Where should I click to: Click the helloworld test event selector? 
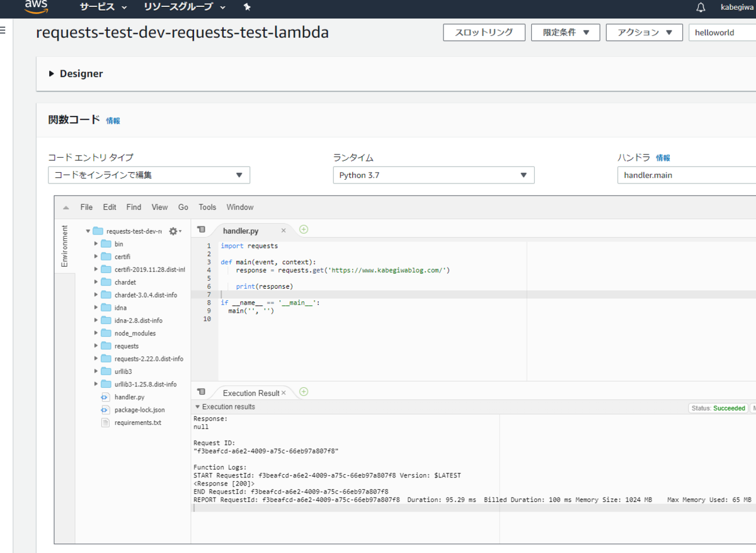click(x=722, y=33)
